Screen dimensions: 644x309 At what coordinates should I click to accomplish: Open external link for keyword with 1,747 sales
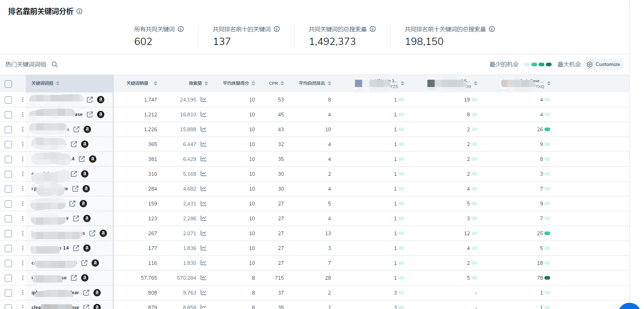coord(90,100)
